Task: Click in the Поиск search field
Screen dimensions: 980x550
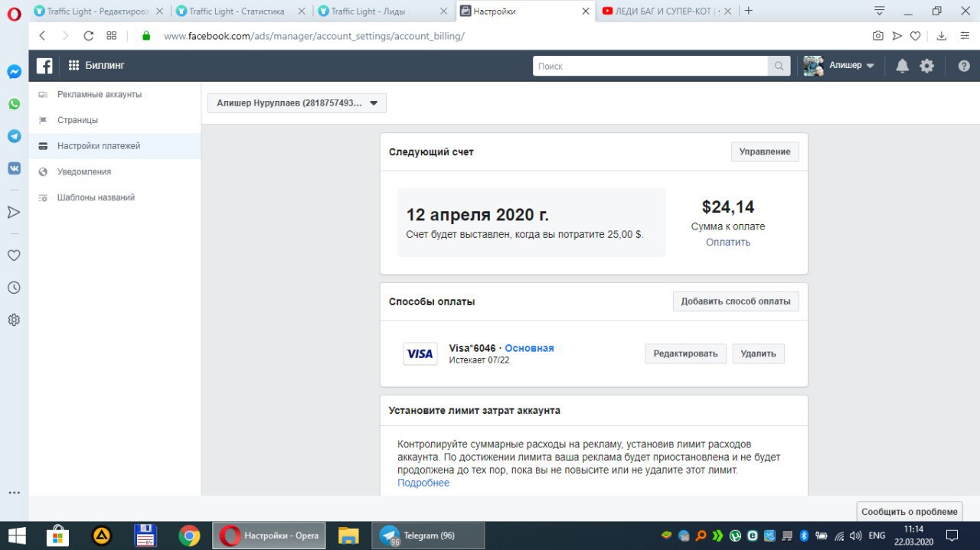Action: (x=651, y=66)
